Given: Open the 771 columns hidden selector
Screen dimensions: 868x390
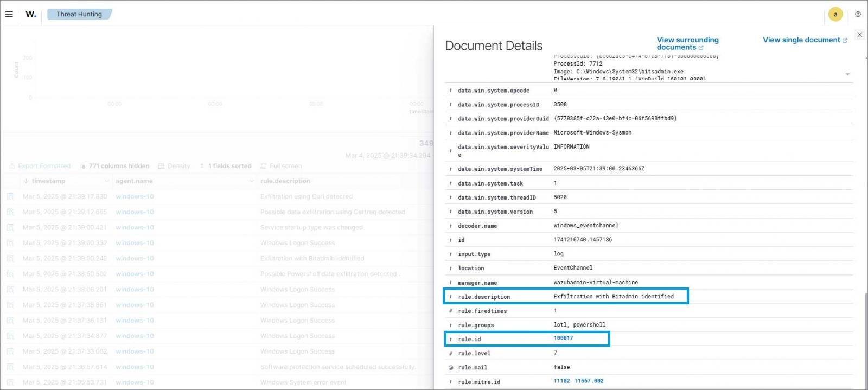Looking at the screenshot, I should pos(114,166).
